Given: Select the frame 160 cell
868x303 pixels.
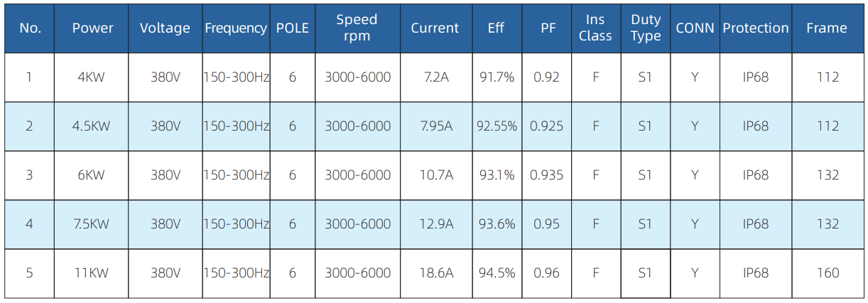Looking at the screenshot, I should click(828, 273).
